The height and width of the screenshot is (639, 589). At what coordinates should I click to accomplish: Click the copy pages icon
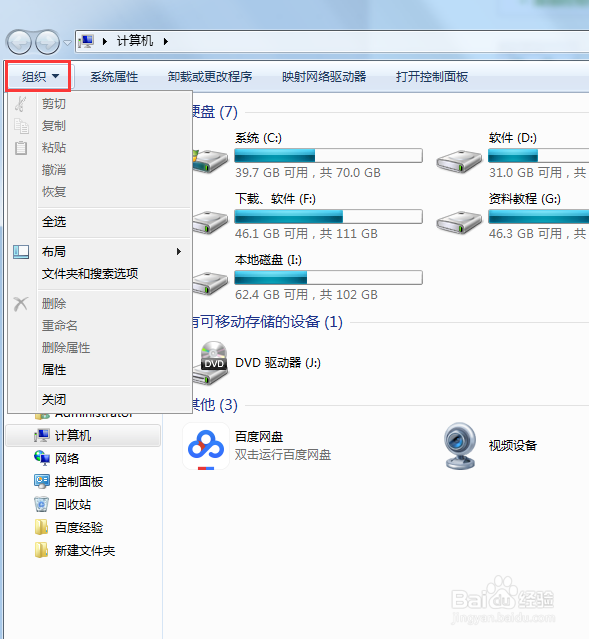(21, 126)
